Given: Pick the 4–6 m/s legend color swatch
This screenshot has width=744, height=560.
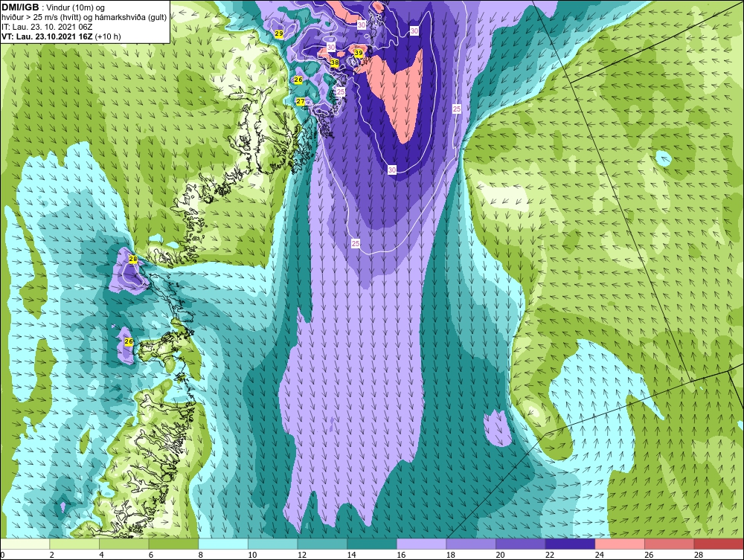Looking at the screenshot, I should point(124,544).
